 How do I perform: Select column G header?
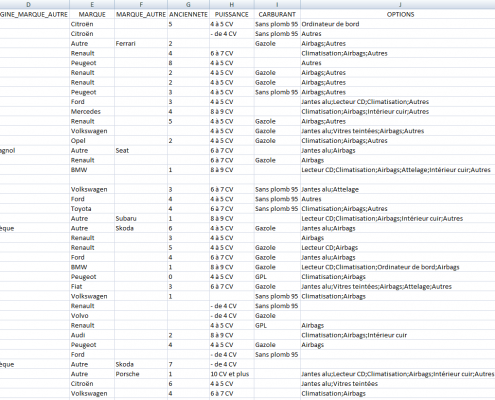pos(188,4)
